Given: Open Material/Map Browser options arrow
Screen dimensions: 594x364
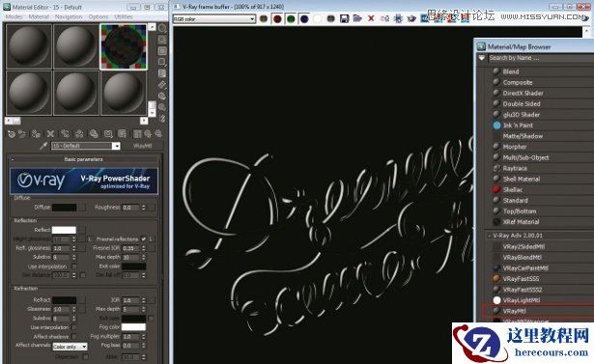Looking at the screenshot, I should [x=482, y=58].
